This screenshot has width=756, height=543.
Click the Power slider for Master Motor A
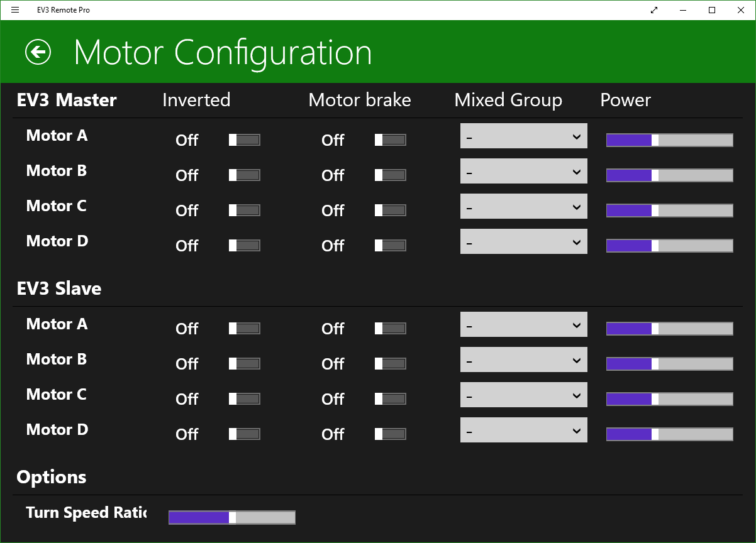point(669,140)
